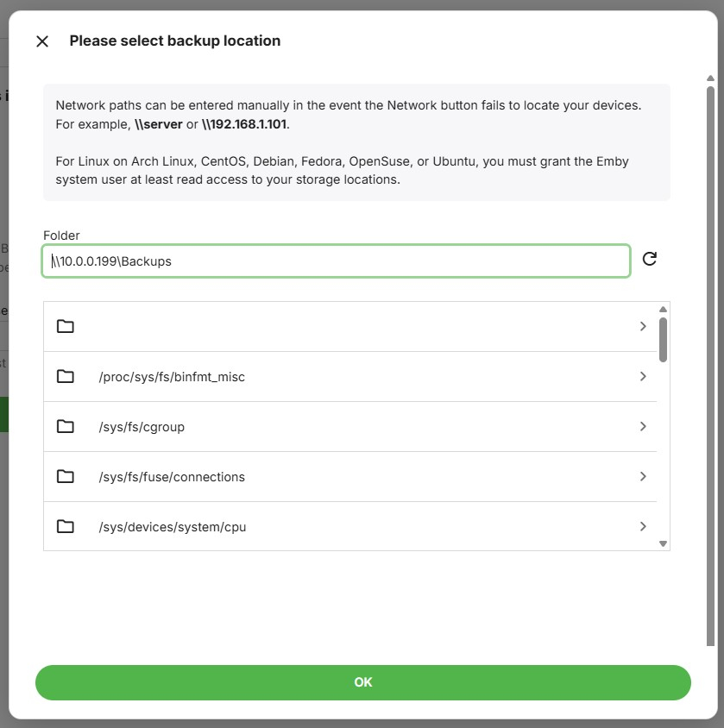Expand chevron for /sys/fs/cgroup
The width and height of the screenshot is (724, 728).
(x=643, y=427)
